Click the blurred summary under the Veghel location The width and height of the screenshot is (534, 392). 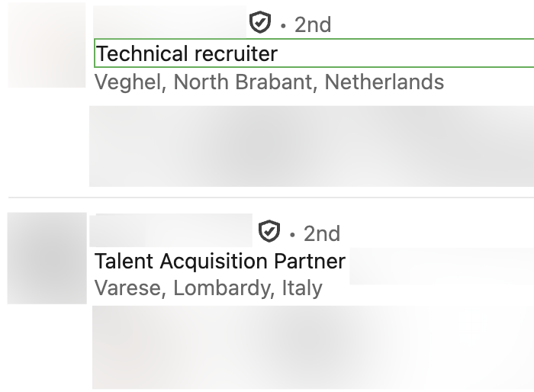311,146
